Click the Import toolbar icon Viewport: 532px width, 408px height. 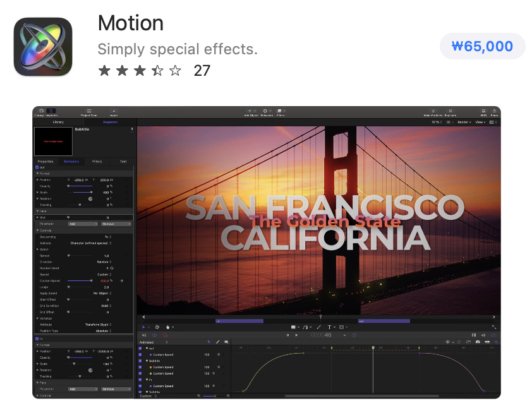[114, 111]
